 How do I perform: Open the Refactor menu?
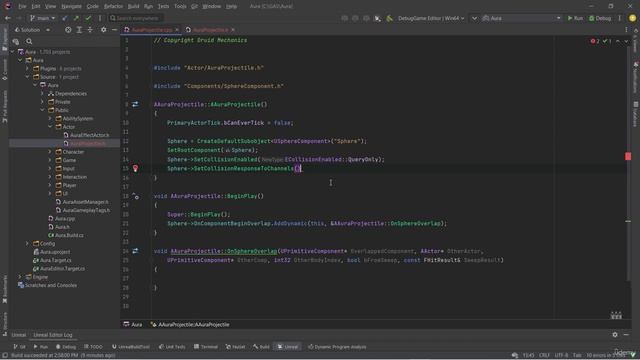tap(113, 6)
